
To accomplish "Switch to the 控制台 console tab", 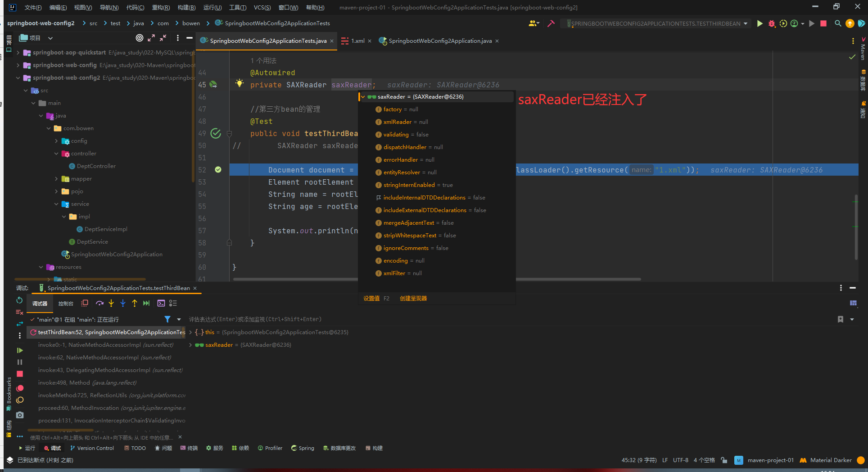I will (66, 304).
